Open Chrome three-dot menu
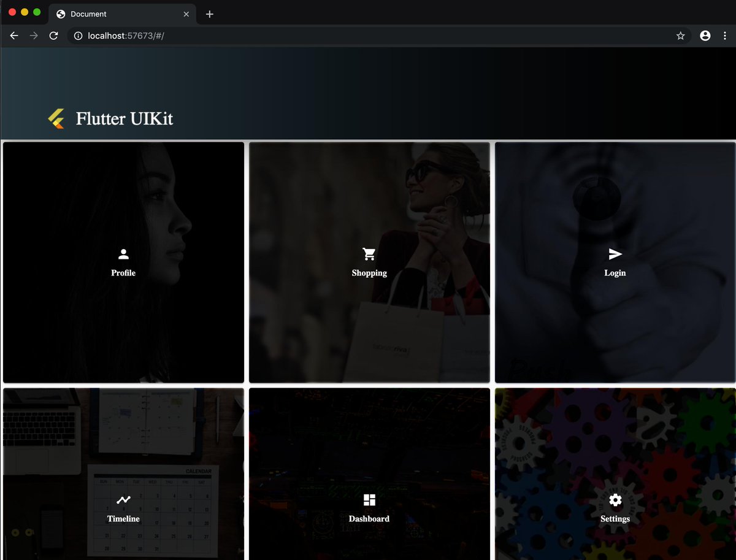736x560 pixels. tap(725, 36)
